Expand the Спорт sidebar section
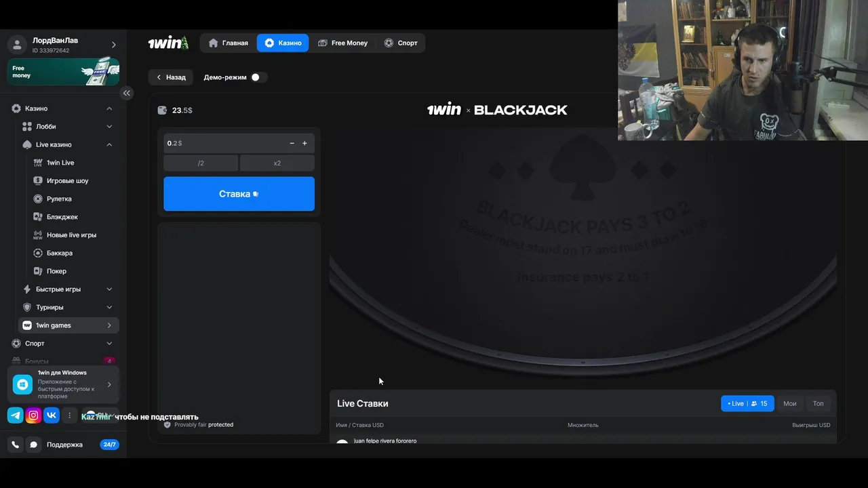 pyautogui.click(x=109, y=344)
